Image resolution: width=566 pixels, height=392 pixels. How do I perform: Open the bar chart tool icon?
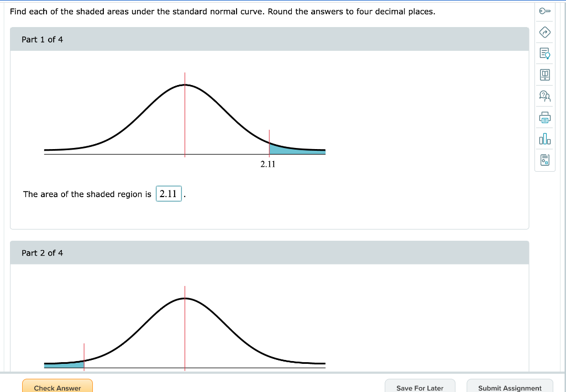544,139
